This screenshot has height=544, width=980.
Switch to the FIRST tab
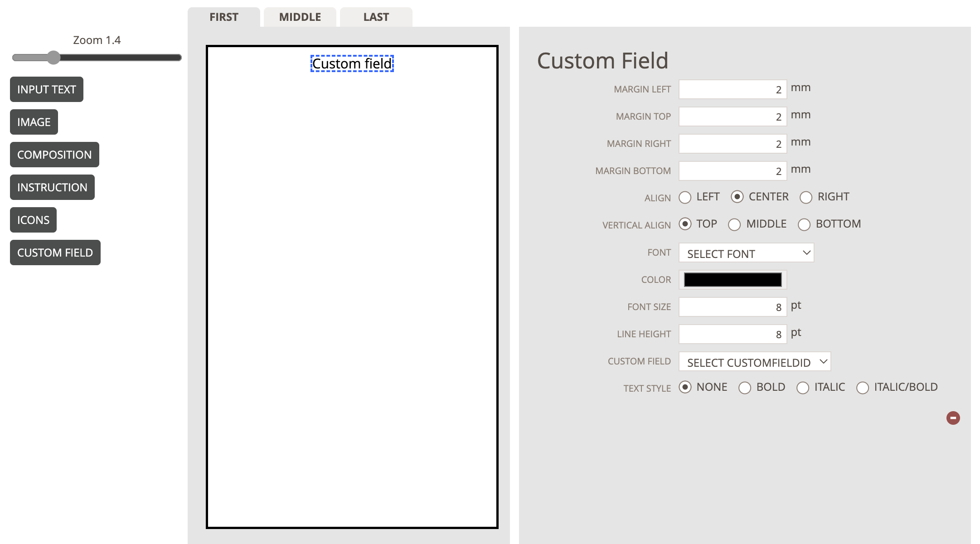pos(224,17)
